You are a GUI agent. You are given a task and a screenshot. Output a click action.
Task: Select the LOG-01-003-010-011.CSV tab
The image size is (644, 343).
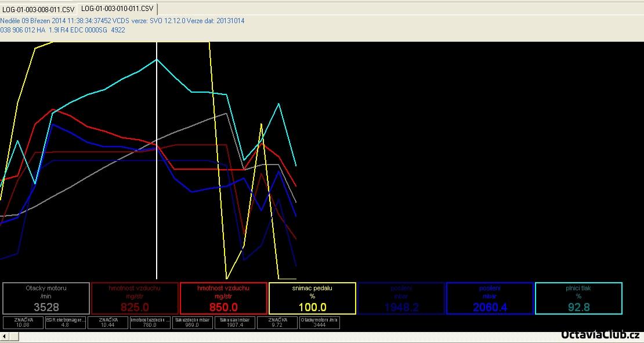point(117,9)
